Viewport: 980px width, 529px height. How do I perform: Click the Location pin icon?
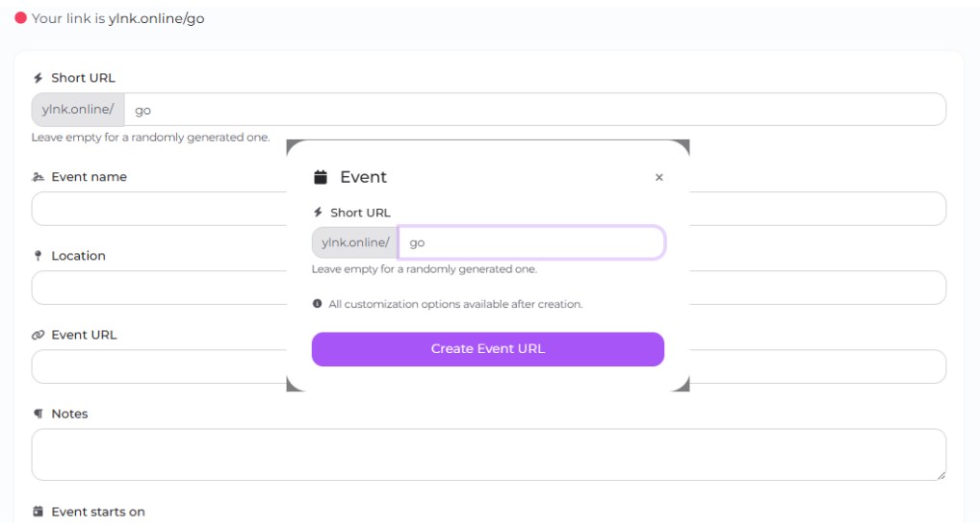tap(39, 256)
